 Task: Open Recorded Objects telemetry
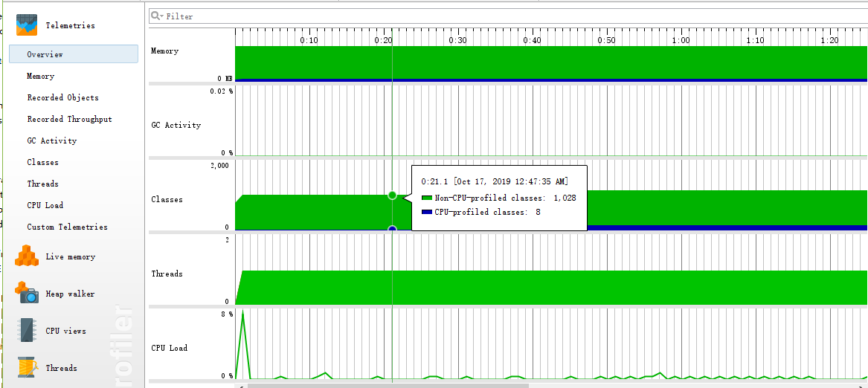63,97
